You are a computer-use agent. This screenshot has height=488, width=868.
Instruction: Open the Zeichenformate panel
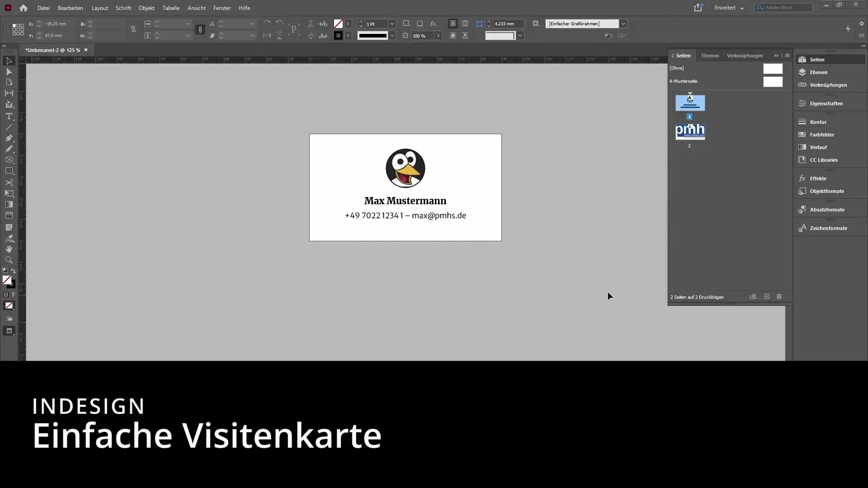click(x=828, y=228)
